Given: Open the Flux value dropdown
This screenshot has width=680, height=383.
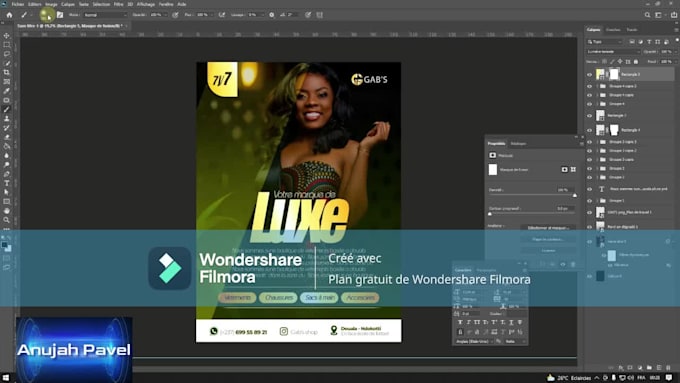Looking at the screenshot, I should point(211,15).
